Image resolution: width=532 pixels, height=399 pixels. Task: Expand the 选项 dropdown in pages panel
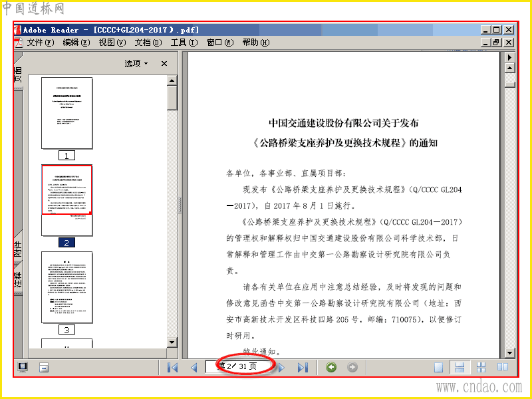[x=136, y=63]
